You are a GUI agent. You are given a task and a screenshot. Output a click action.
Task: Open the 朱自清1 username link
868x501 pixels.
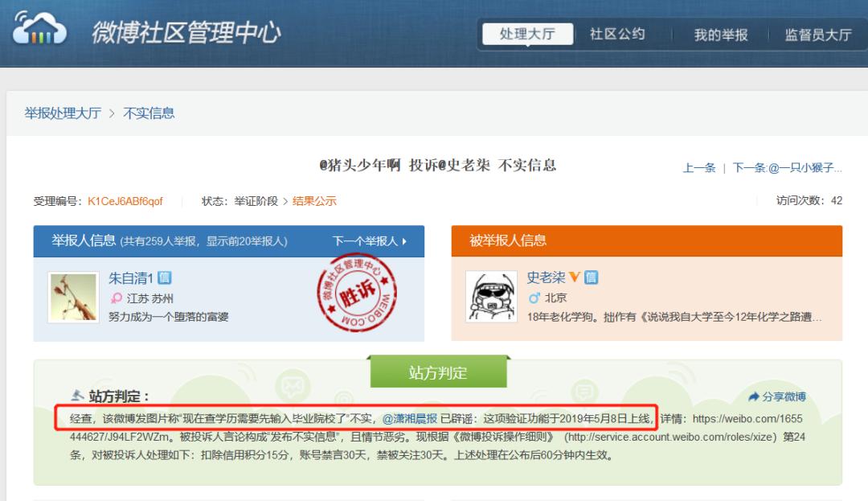coord(131,278)
